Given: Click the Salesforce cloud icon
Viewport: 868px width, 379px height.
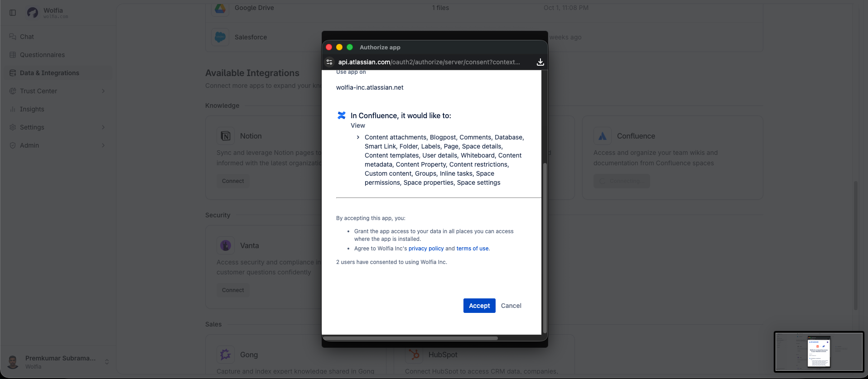Looking at the screenshot, I should 220,37.
